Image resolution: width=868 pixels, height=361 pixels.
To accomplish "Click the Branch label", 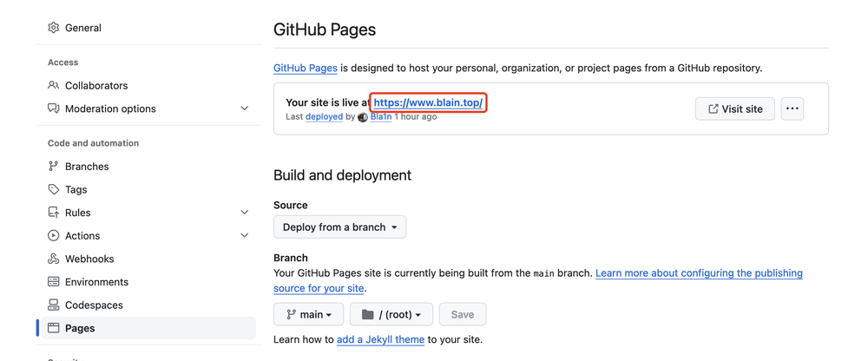I will coord(290,258).
